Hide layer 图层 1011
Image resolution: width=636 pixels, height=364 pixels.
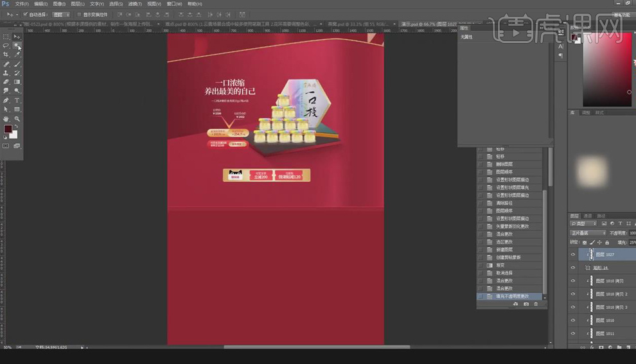pyautogui.click(x=573, y=334)
